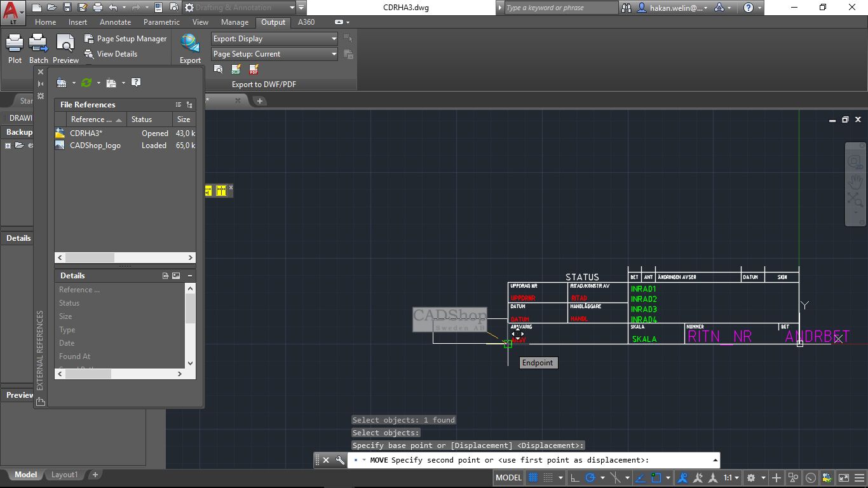Viewport: 868px width, 488px height.
Task: Switch to the Manage ribbon tab
Action: pyautogui.click(x=234, y=22)
